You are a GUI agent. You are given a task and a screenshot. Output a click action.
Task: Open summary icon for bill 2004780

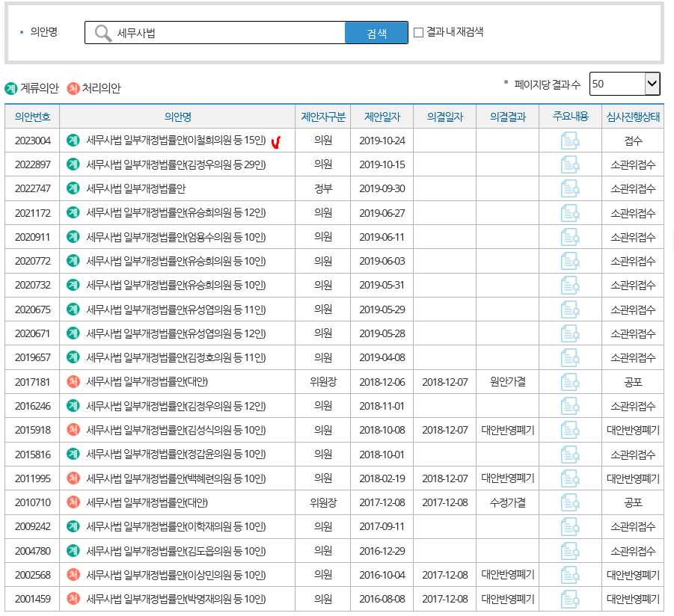coord(570,551)
